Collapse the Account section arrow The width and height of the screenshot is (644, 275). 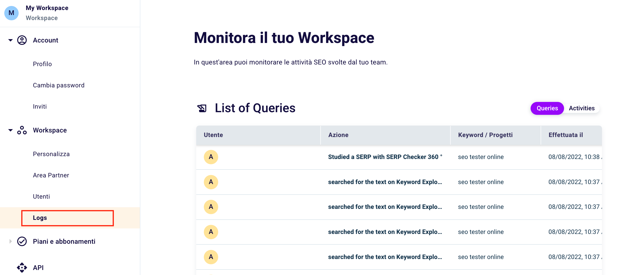tap(11, 40)
